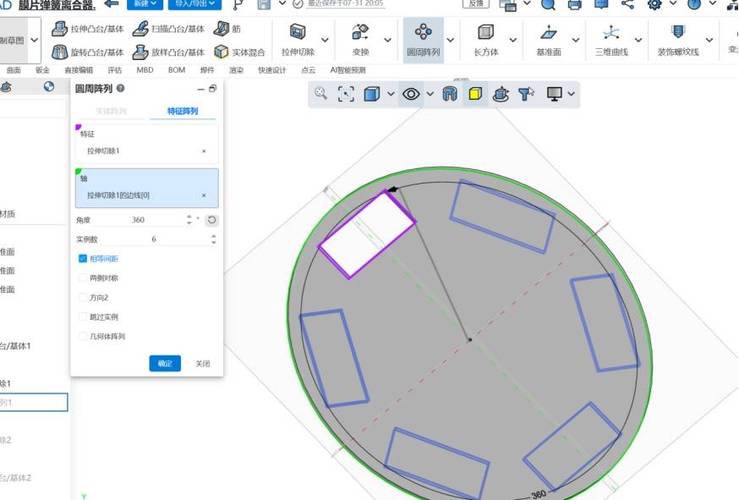Screen dimensions: 739x500
Task: Click the zoom magnifier in view toolbar
Action: point(321,93)
